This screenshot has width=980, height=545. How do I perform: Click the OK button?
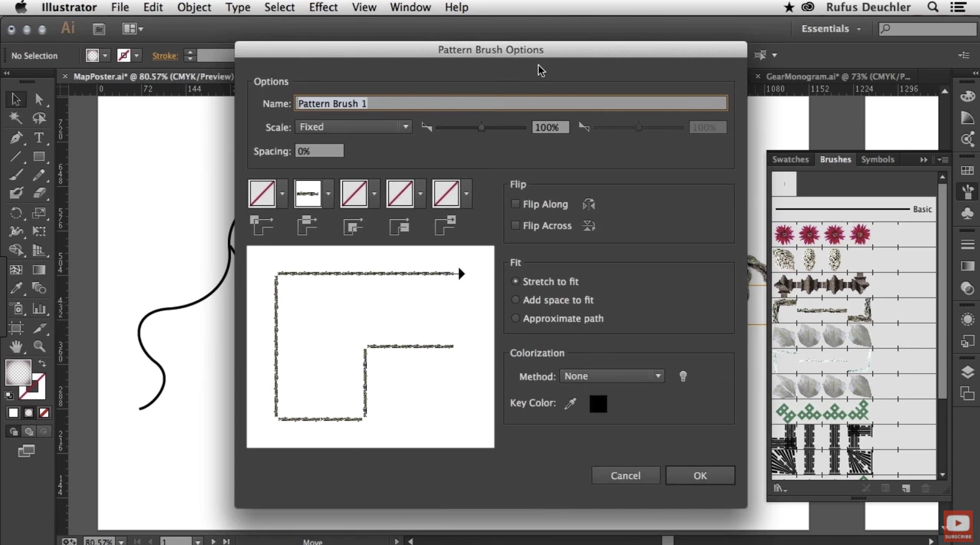[x=700, y=475]
